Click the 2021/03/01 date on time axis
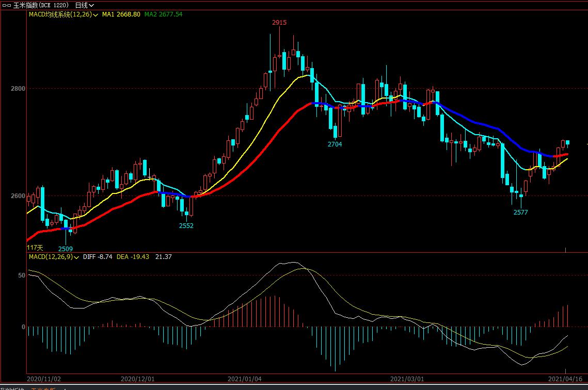 (408, 379)
